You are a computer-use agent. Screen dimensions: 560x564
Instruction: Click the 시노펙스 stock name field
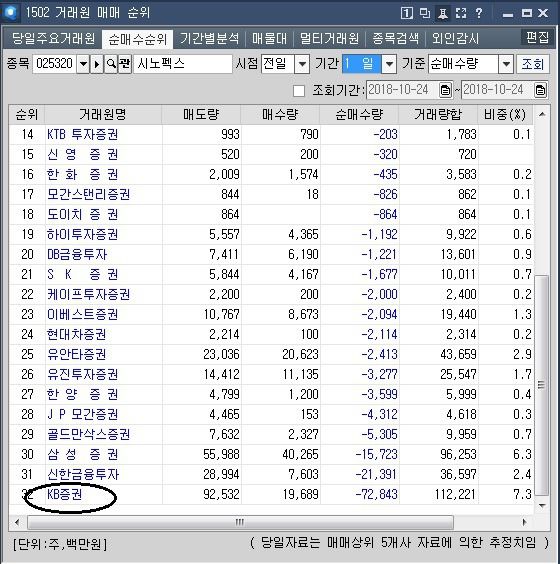click(x=183, y=64)
